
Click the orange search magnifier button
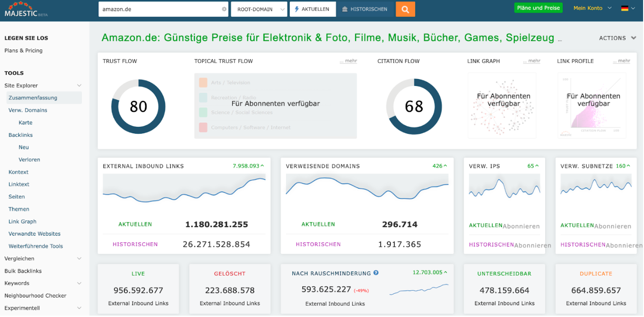[405, 9]
